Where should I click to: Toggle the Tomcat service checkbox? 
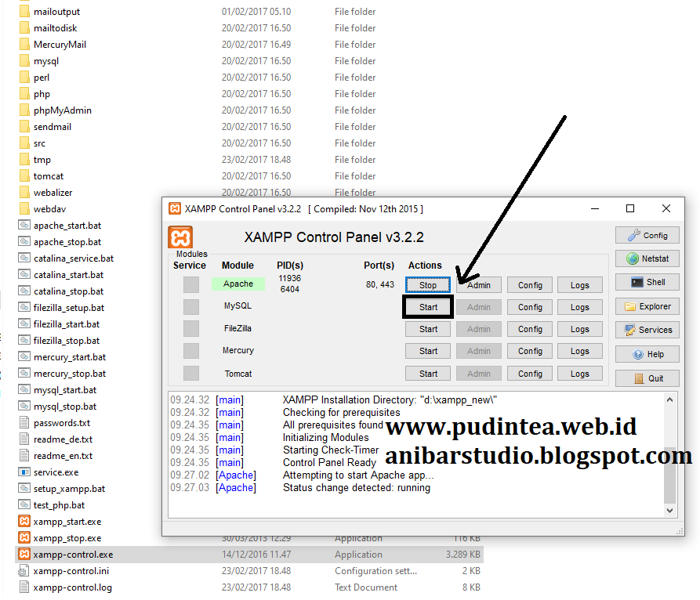click(191, 374)
